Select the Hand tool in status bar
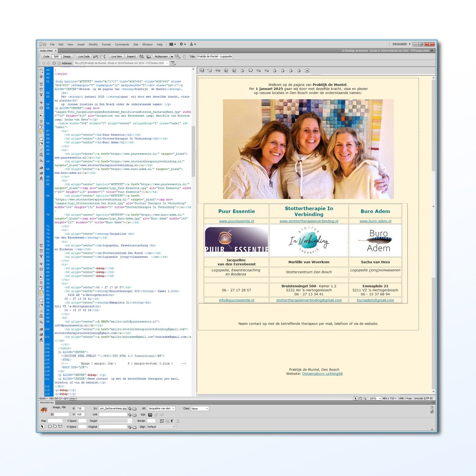The image size is (476, 476). [x=360, y=398]
